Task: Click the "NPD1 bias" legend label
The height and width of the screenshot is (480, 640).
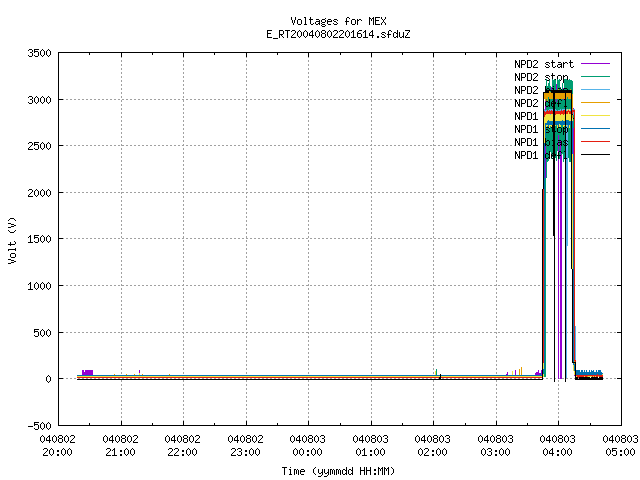Action: (541, 142)
